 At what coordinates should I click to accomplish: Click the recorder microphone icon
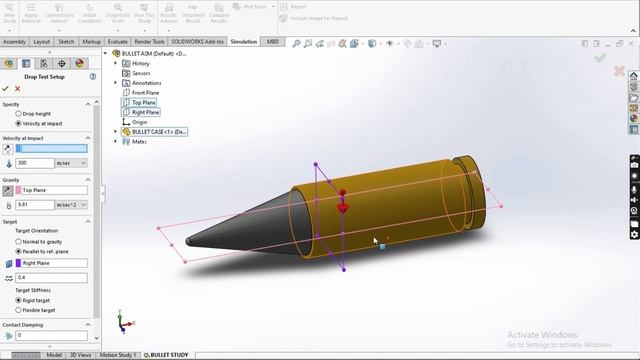pyautogui.click(x=634, y=190)
